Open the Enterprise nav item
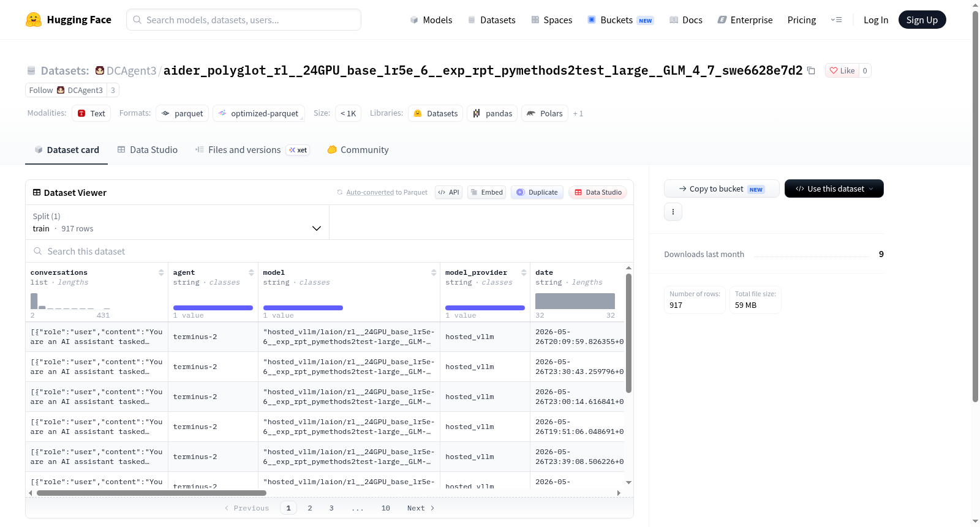 tap(745, 20)
